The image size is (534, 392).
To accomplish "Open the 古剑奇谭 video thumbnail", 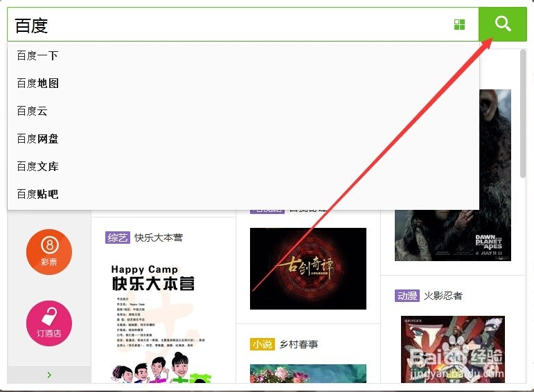I will tap(308, 269).
